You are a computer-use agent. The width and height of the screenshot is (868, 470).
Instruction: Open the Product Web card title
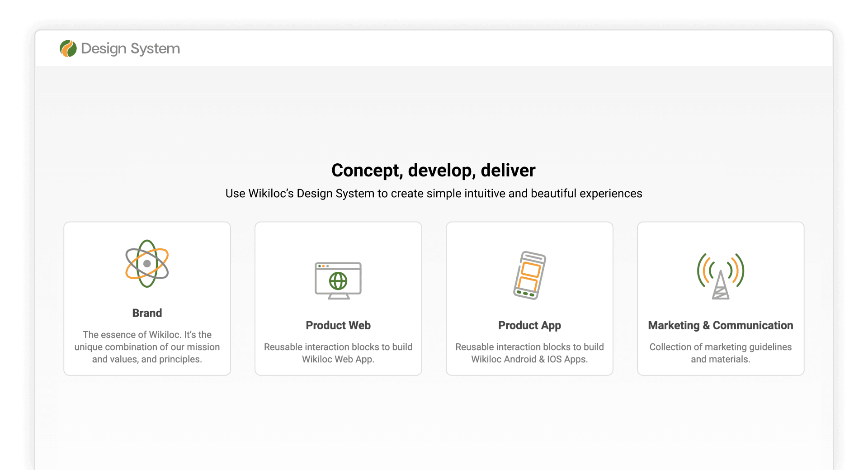pos(338,325)
